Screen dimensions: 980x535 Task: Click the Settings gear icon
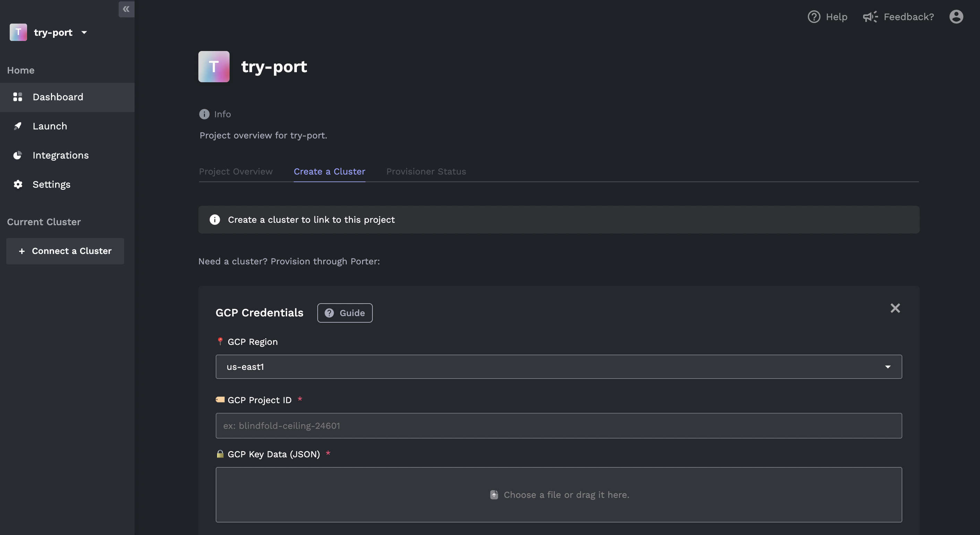coord(17,185)
